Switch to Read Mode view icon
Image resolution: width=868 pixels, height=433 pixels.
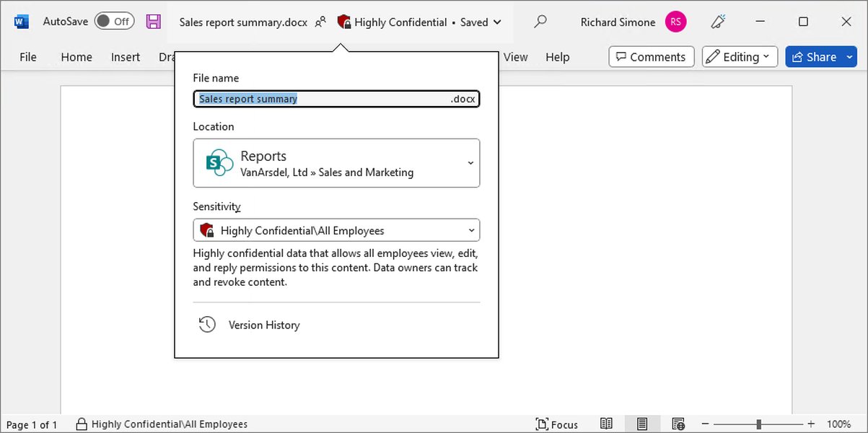(607, 424)
